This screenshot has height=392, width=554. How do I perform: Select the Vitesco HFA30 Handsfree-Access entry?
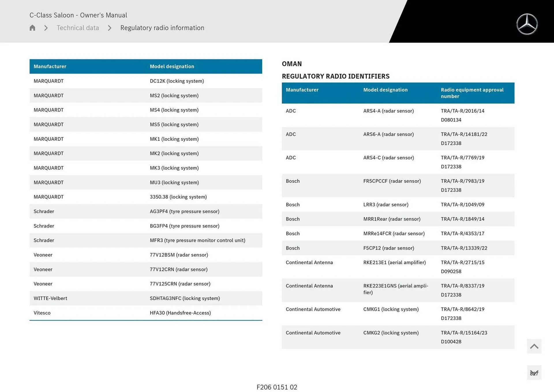click(x=146, y=313)
